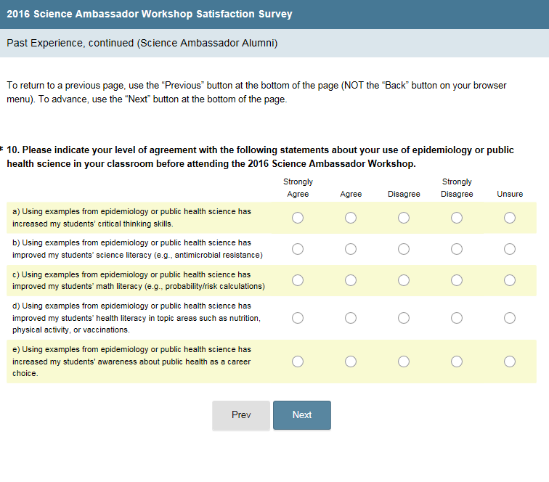
Task: Pick Unsure for health literacy statement d
Action: coord(509,318)
